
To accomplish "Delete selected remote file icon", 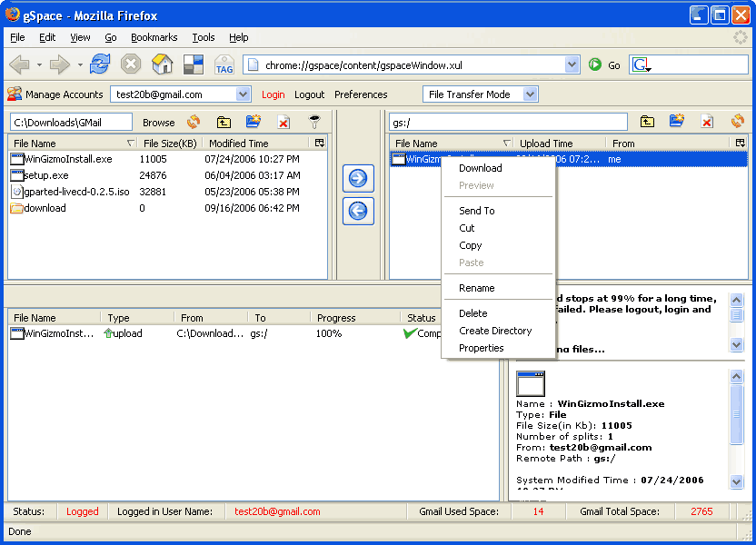I will (x=707, y=122).
